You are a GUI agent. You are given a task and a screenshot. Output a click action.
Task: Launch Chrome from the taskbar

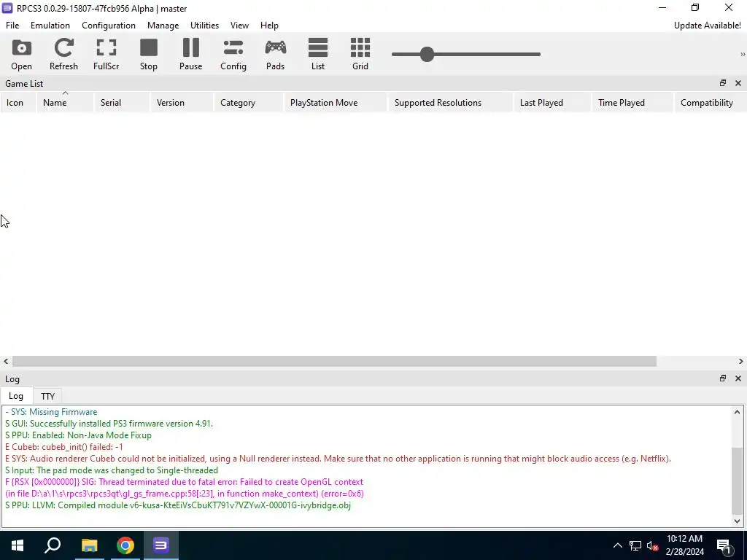pos(125,545)
